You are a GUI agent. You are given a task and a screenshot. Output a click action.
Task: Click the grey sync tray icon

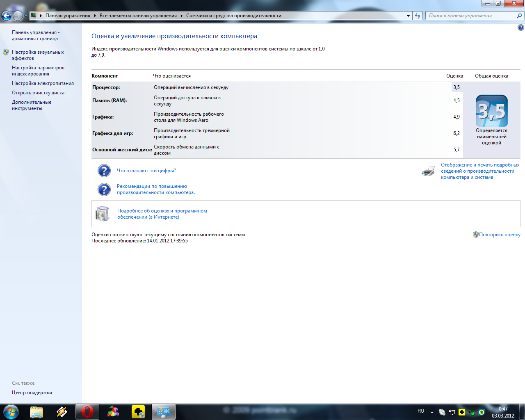442,412
